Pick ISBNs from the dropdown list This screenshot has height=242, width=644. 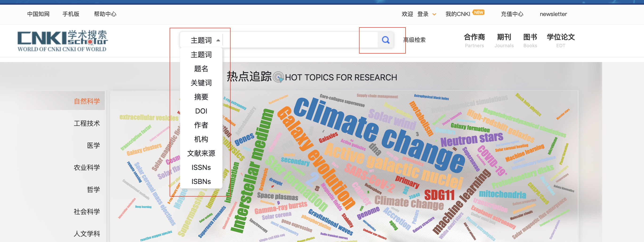(201, 181)
